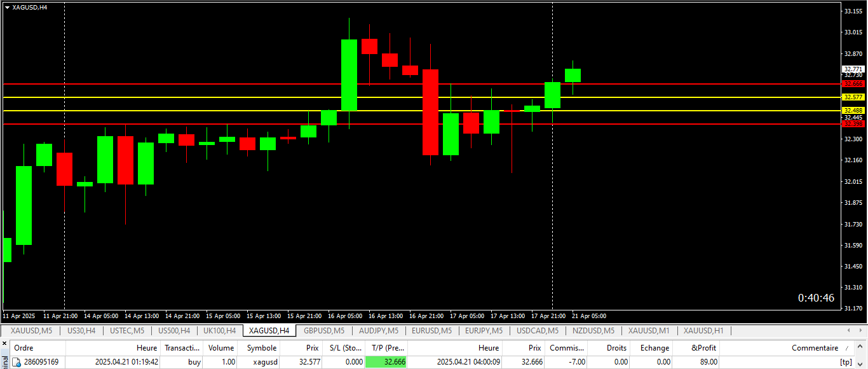The height and width of the screenshot is (369, 868).
Task: Click the Ordre column header
Action: click(24, 348)
